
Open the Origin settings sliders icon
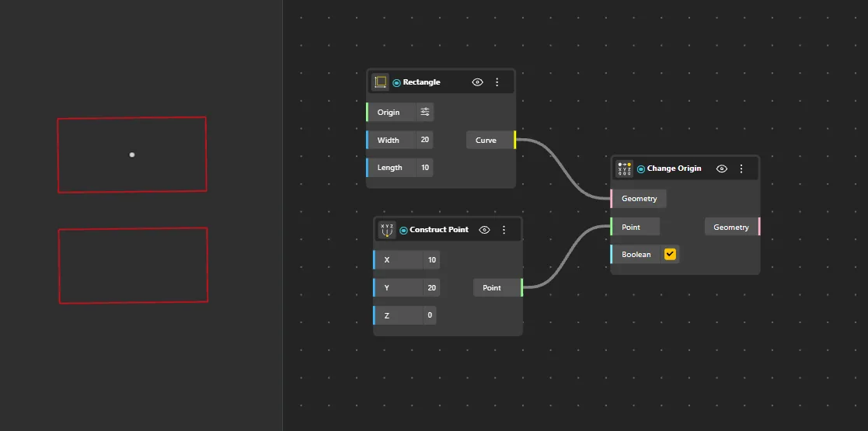pos(424,113)
